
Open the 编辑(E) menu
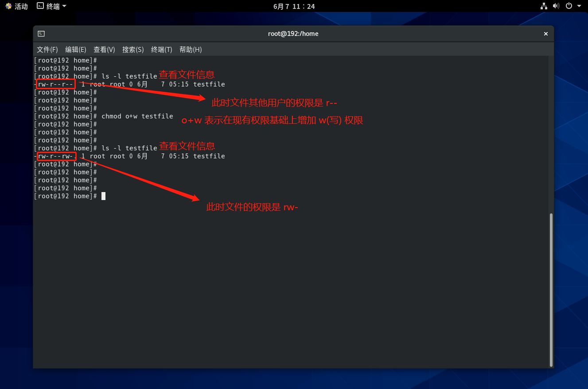pos(76,50)
